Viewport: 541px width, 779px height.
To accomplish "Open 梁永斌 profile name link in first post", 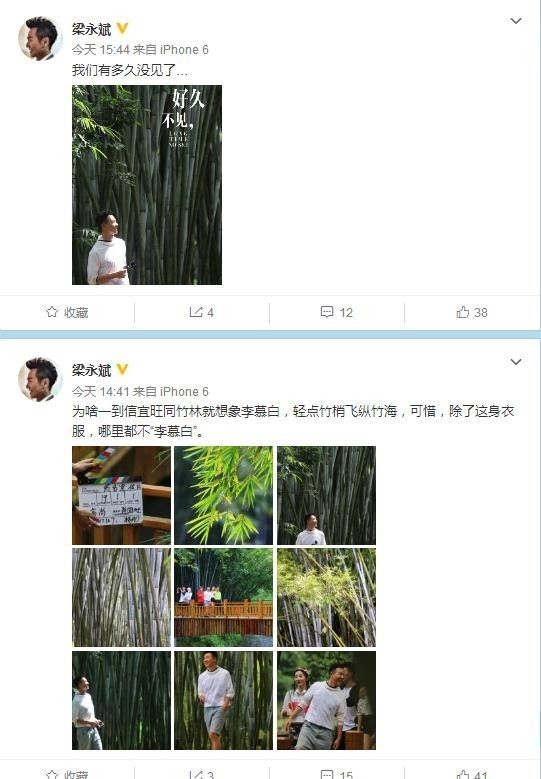I will point(91,29).
